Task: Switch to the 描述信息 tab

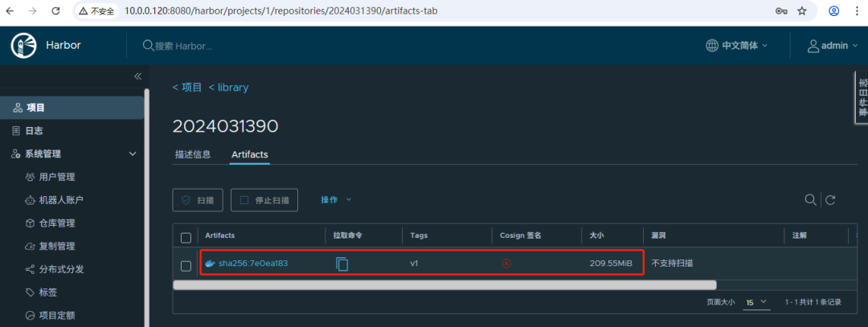Action: [193, 154]
